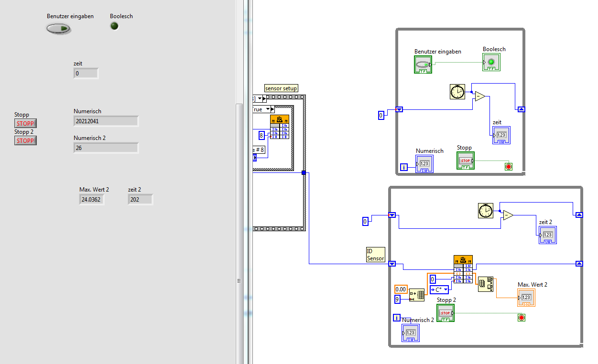Screen dimensions: 598x364
Task: Select the Max. Wert 2 field showing 24.0362
Action: pyautogui.click(x=92, y=199)
